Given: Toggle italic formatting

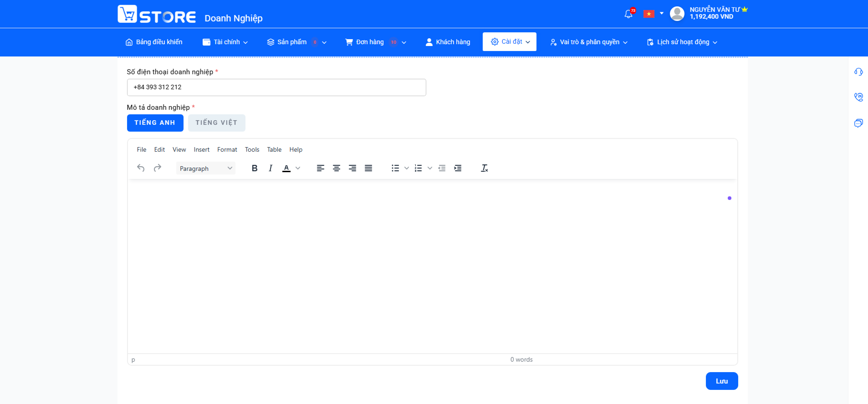Looking at the screenshot, I should point(270,168).
